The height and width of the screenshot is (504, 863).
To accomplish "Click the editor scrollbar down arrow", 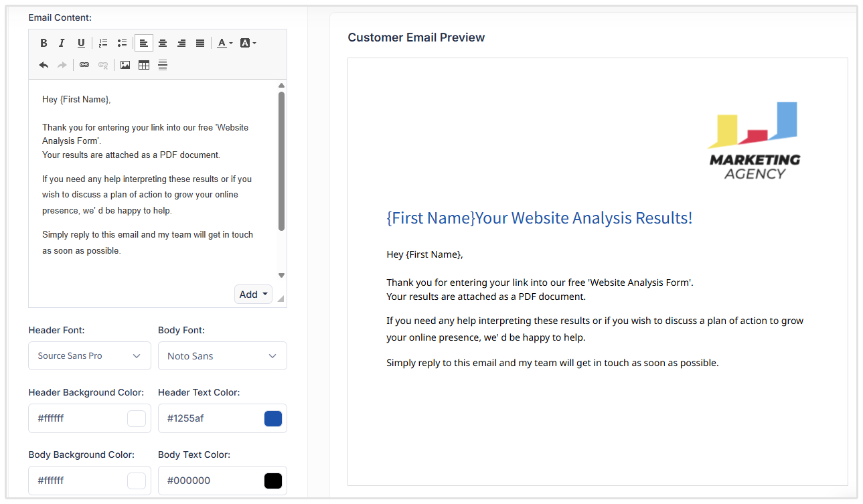I will tap(281, 275).
